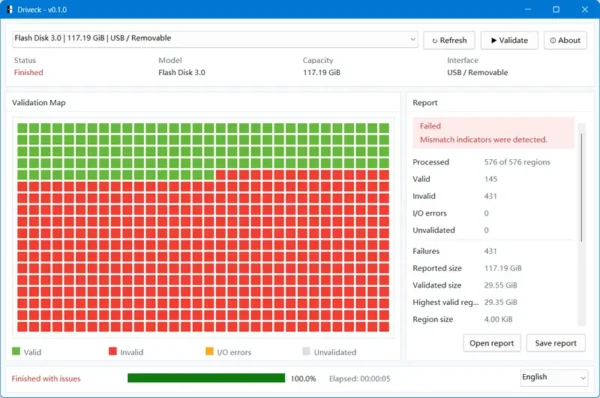Start validation with the Validate button
This screenshot has height=398, width=600.
[x=509, y=40]
